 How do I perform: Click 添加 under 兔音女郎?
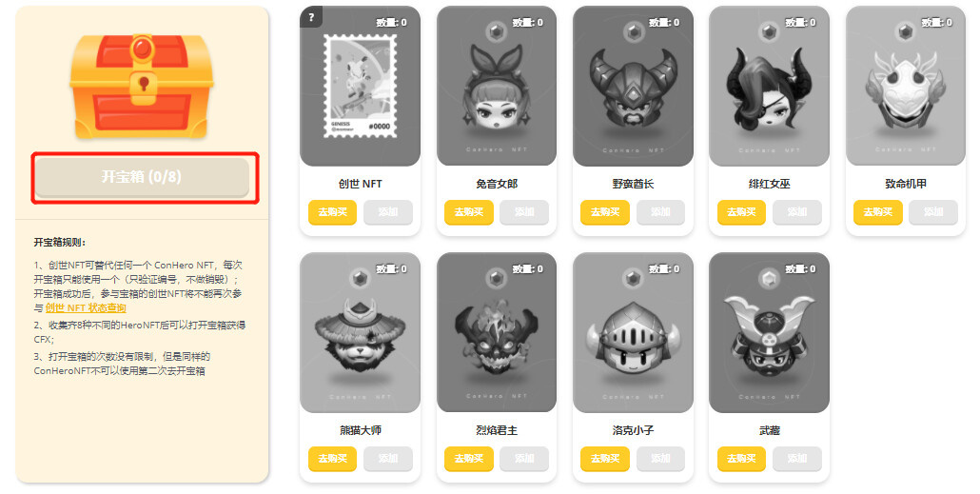523,212
